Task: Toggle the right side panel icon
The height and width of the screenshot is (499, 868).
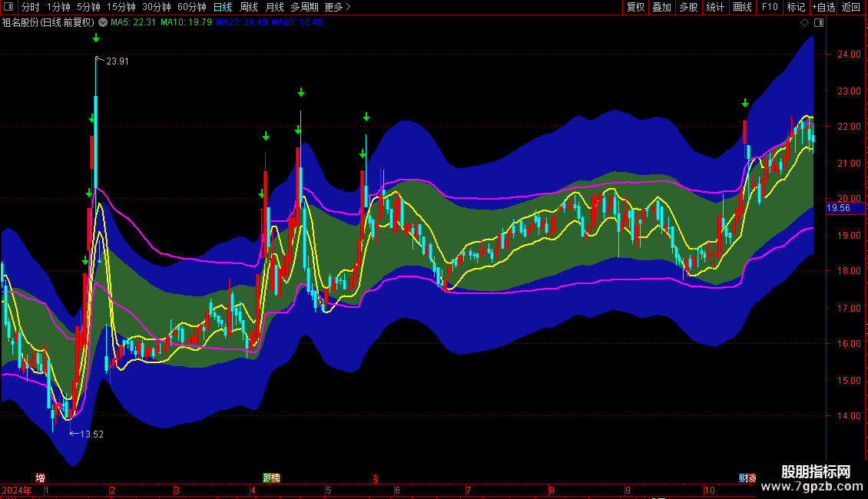Action: [x=819, y=22]
